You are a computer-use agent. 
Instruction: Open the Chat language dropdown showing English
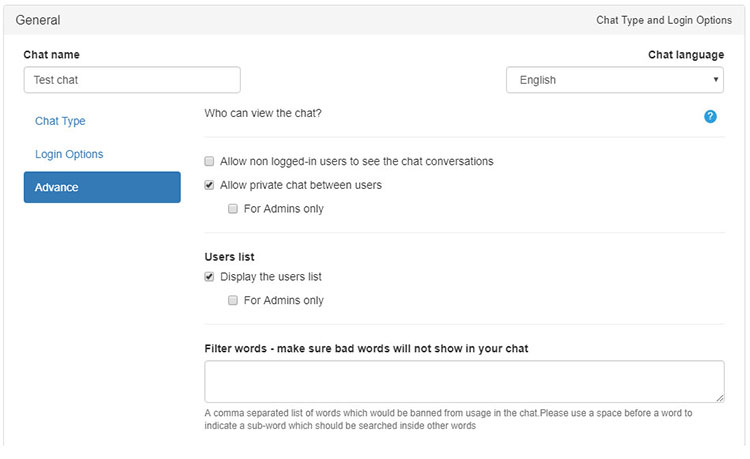[x=614, y=80]
